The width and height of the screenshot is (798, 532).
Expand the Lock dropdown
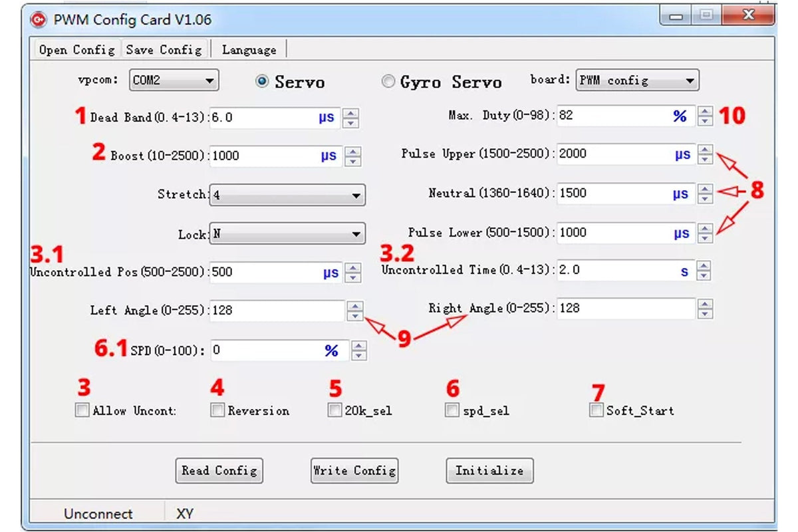pyautogui.click(x=287, y=234)
